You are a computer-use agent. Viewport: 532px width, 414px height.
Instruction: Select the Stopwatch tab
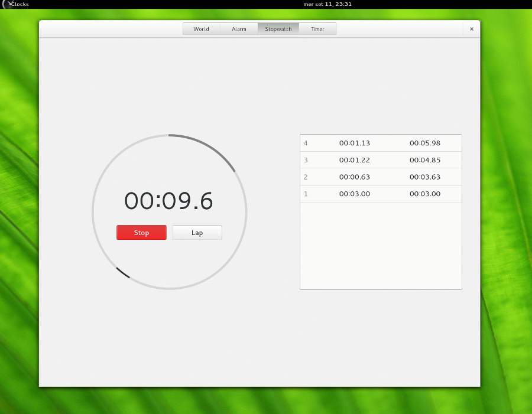pyautogui.click(x=278, y=29)
